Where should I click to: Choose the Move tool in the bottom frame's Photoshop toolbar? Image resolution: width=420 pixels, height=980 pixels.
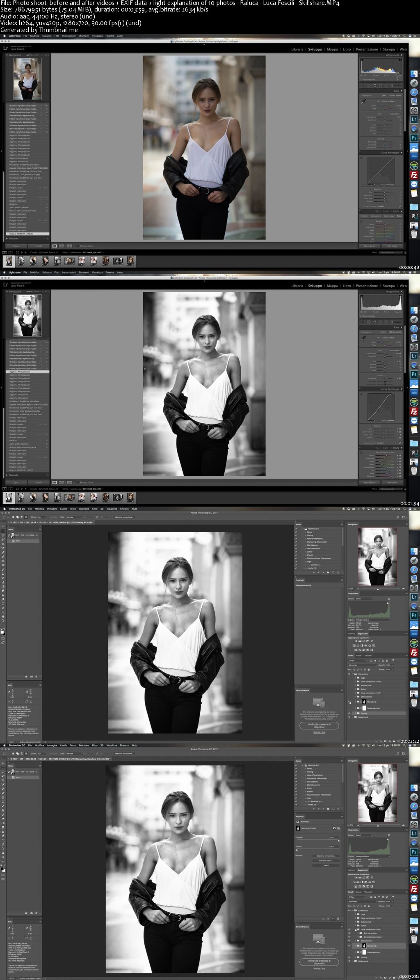[x=3, y=763]
